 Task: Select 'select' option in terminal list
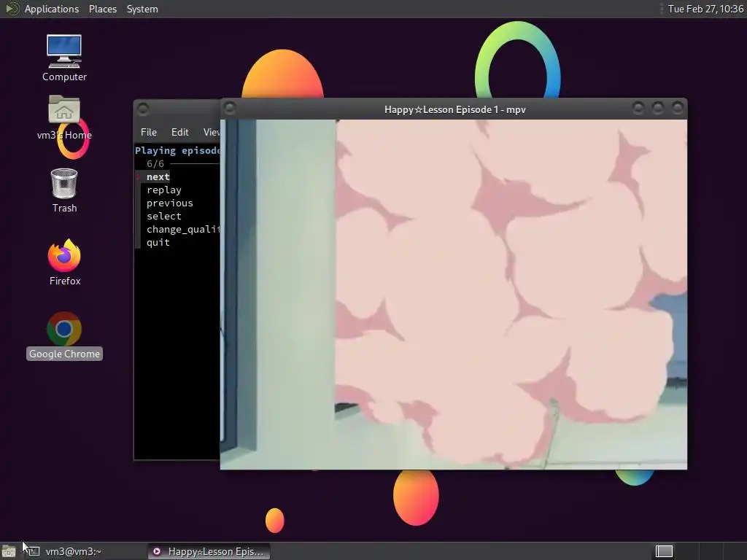point(164,216)
